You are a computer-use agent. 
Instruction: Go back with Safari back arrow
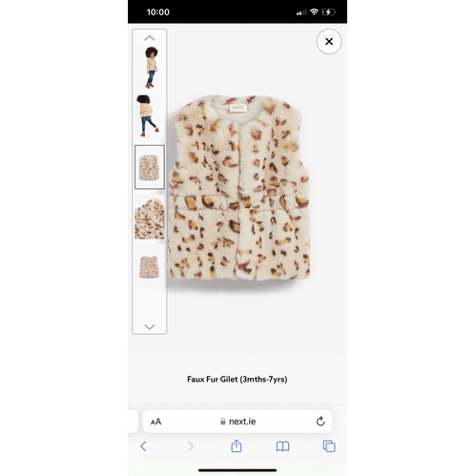pos(143,446)
